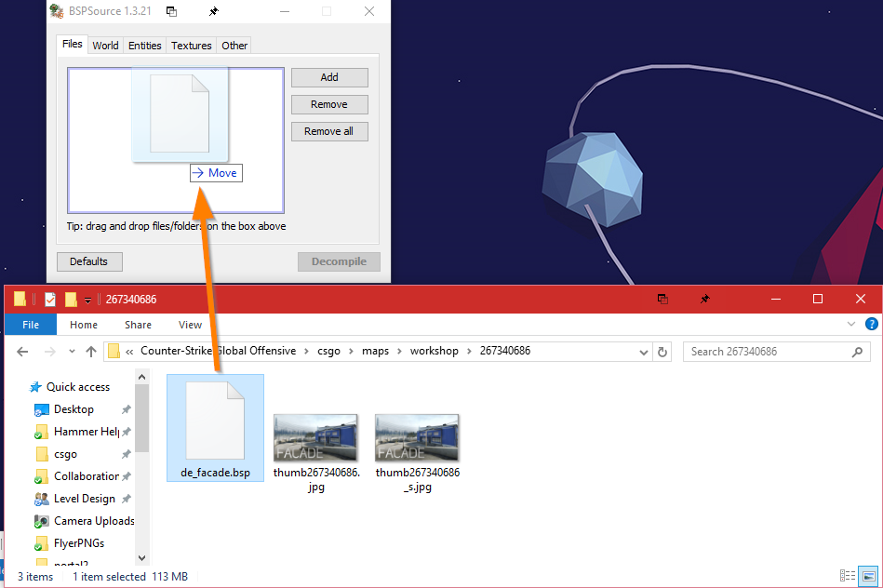The image size is (883, 588).
Task: Select the de_facade.bsp file
Action: pyautogui.click(x=215, y=428)
